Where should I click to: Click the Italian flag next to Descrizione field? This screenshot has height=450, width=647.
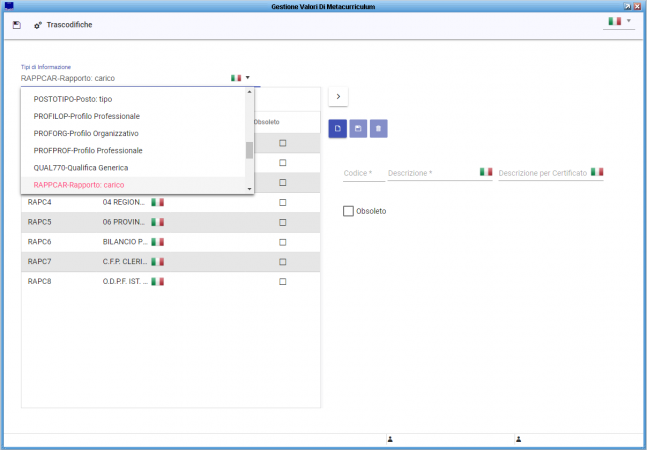[485, 172]
